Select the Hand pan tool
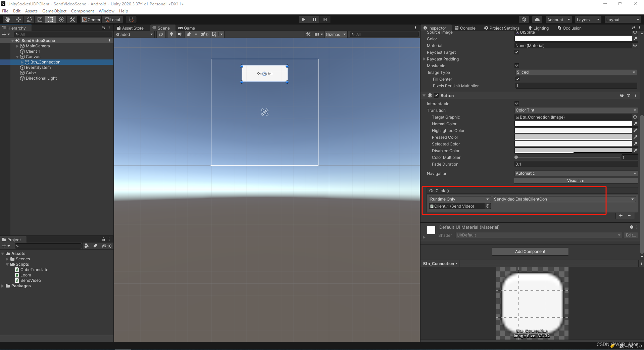This screenshot has height=350, width=644. [7, 19]
